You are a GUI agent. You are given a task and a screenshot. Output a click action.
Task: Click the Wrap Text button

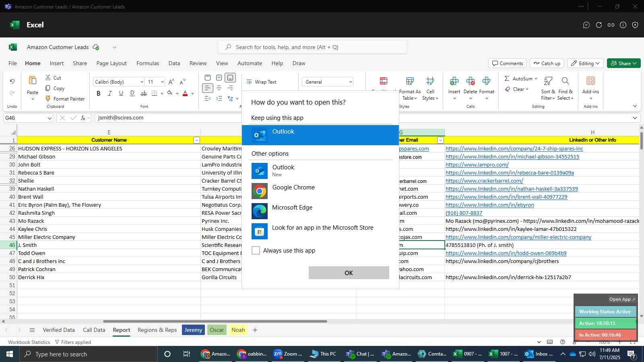pos(262,82)
